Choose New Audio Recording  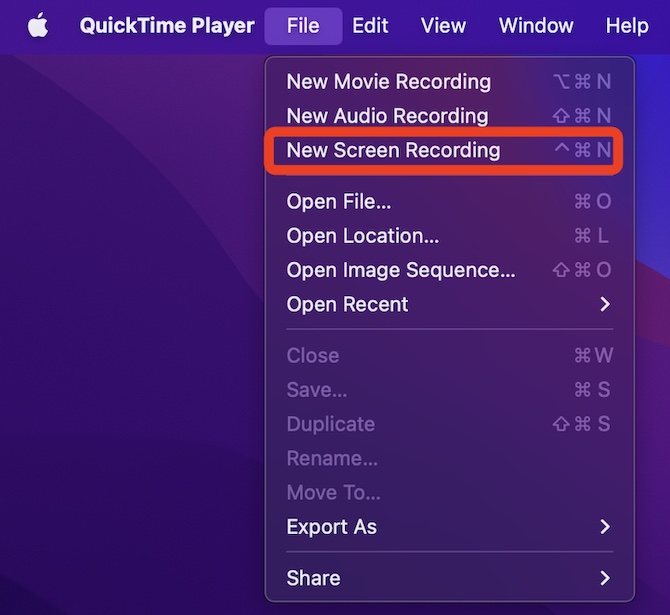(449, 116)
